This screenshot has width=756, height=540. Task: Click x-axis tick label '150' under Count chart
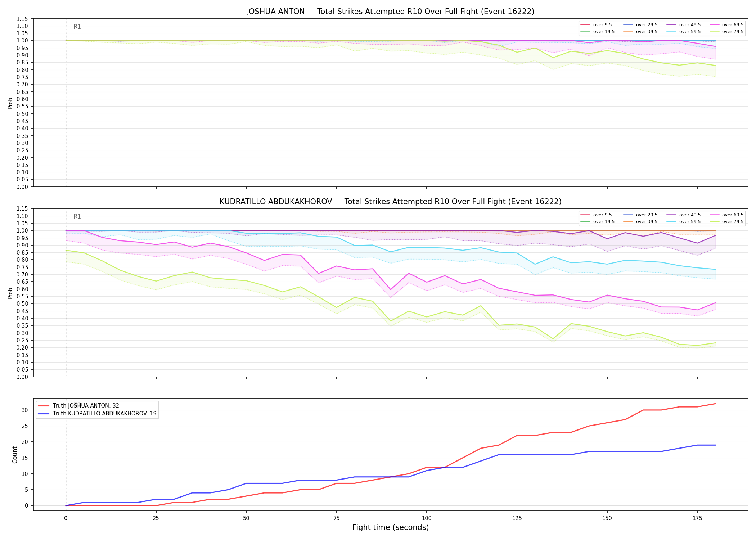607,518
